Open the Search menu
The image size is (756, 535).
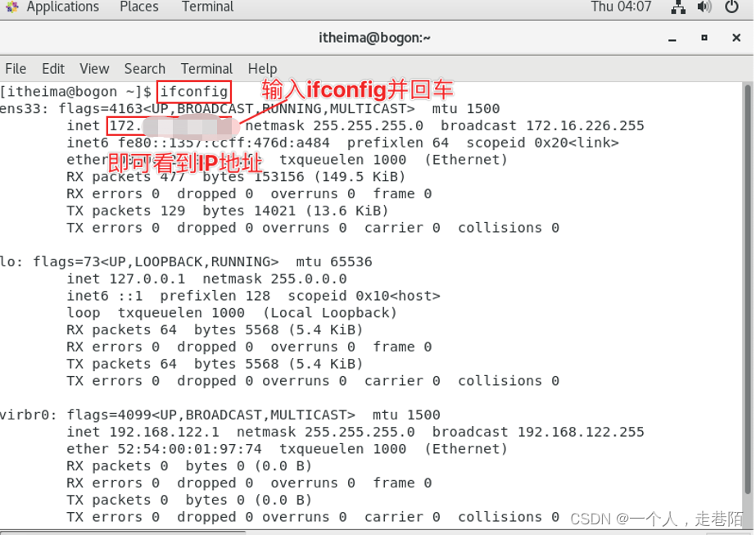click(144, 69)
